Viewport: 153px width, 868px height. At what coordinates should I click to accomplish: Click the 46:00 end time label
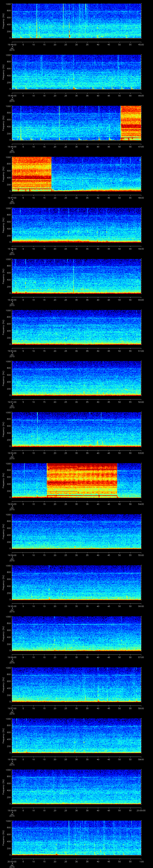click(141, 96)
